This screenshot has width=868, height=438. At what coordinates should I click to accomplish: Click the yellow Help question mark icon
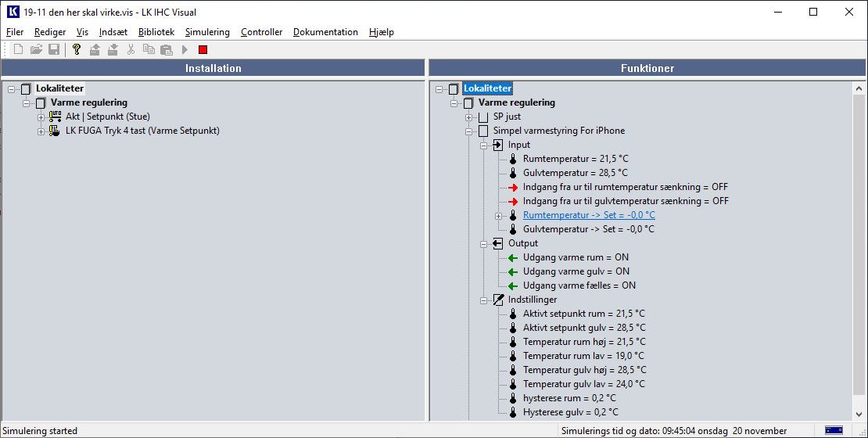76,49
